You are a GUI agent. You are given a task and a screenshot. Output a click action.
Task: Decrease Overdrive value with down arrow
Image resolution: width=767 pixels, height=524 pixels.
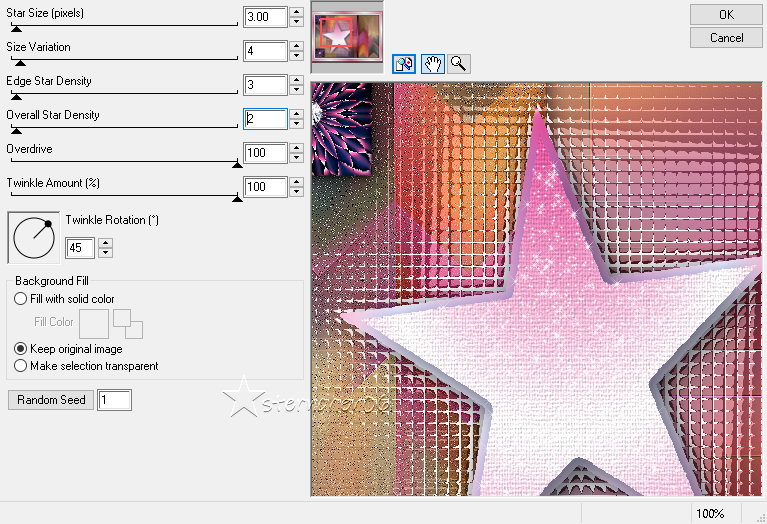coord(296,158)
